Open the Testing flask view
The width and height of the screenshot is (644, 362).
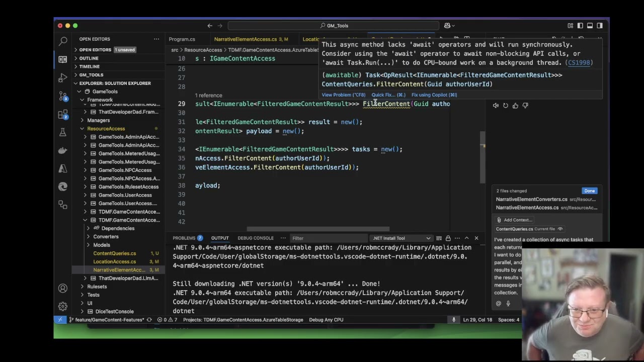pos(63,132)
